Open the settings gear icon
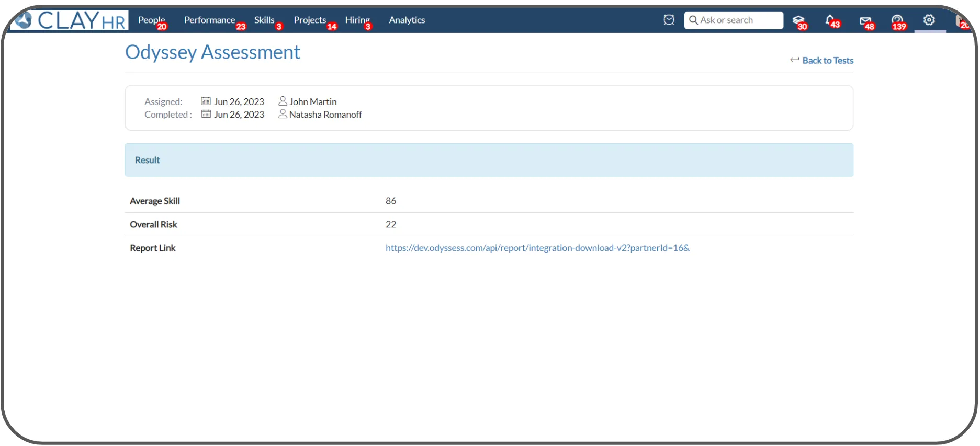Screen dimensions: 980x446 [929, 20]
